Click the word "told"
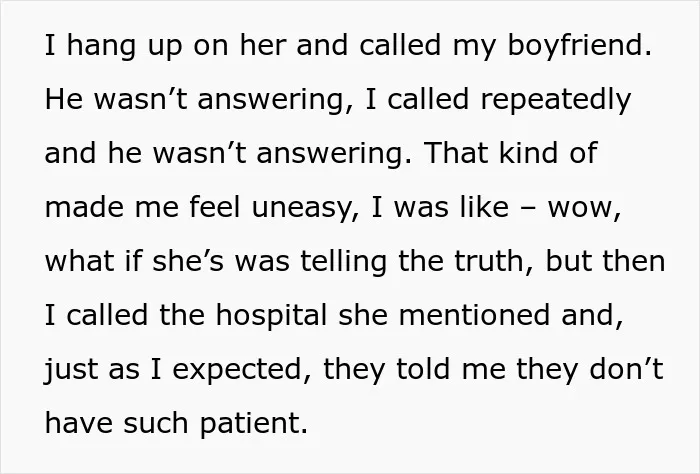Image resolution: width=700 pixels, height=474 pixels. [x=423, y=370]
